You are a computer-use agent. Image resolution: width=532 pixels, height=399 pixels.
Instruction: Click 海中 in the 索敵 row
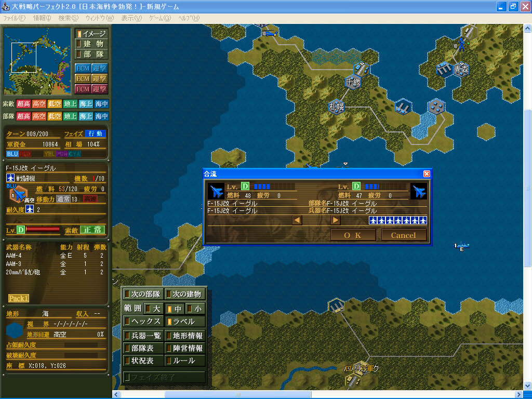tap(101, 104)
